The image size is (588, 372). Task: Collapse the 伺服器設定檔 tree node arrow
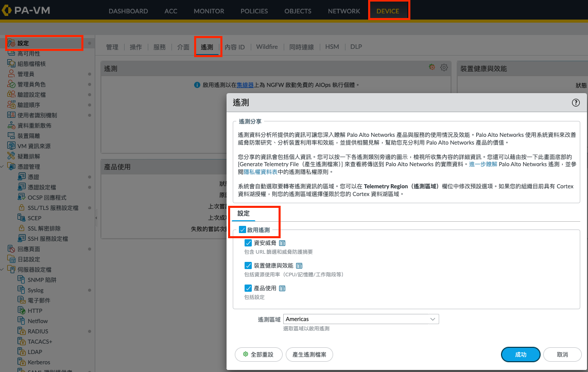pos(3,270)
